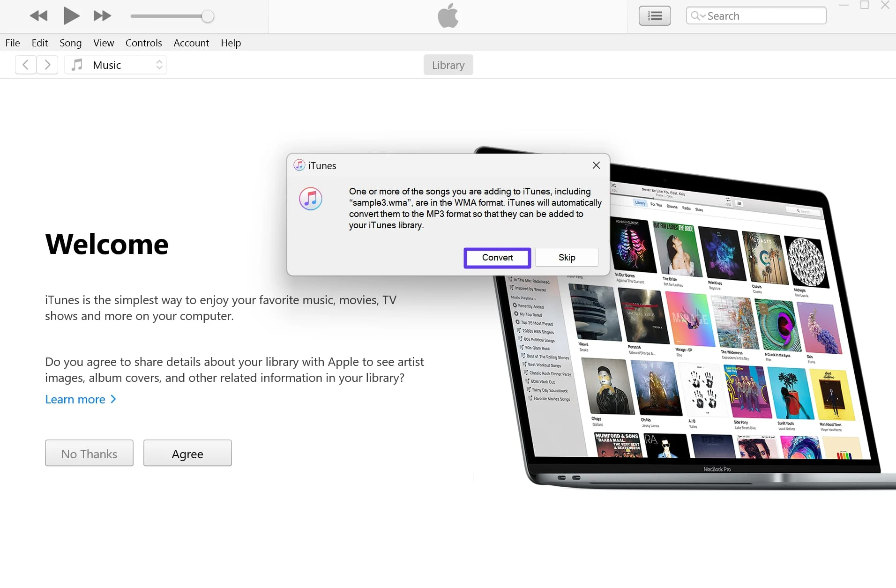Open the View menu
Image resolution: width=896 pixels, height=588 pixels.
(x=104, y=43)
